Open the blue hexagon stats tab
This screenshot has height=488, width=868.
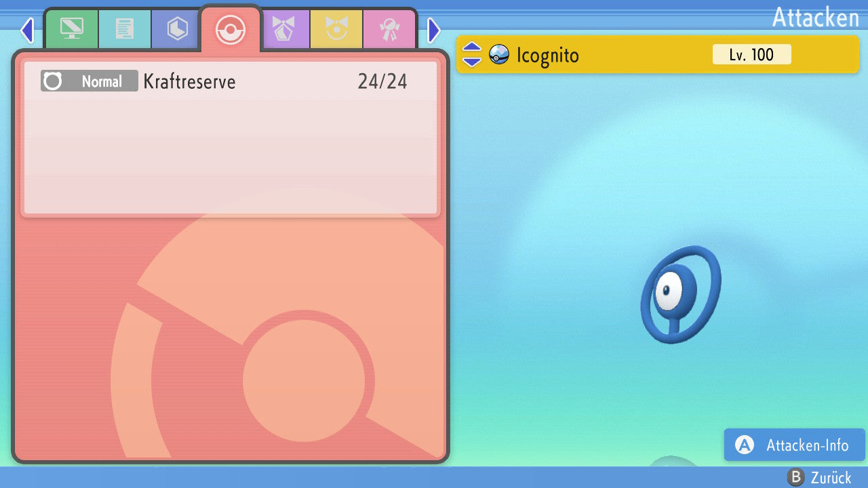(x=177, y=29)
